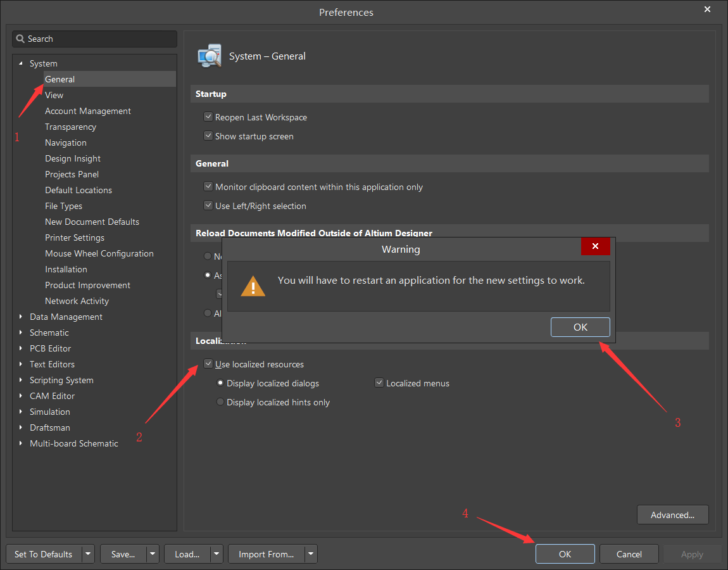Select Projects Panel page
The height and width of the screenshot is (570, 728).
pyautogui.click(x=72, y=174)
